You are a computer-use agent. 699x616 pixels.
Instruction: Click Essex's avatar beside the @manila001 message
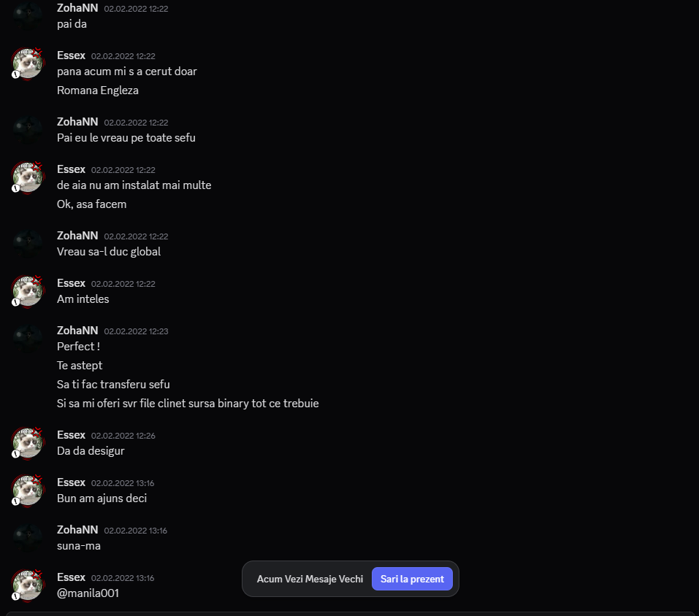point(28,585)
